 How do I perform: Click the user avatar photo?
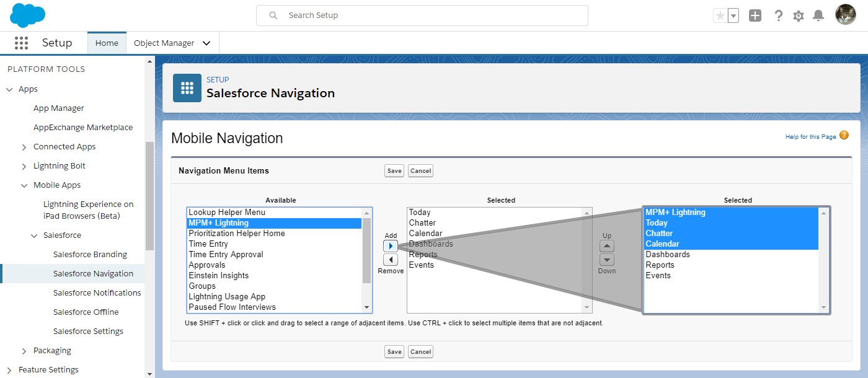(844, 14)
